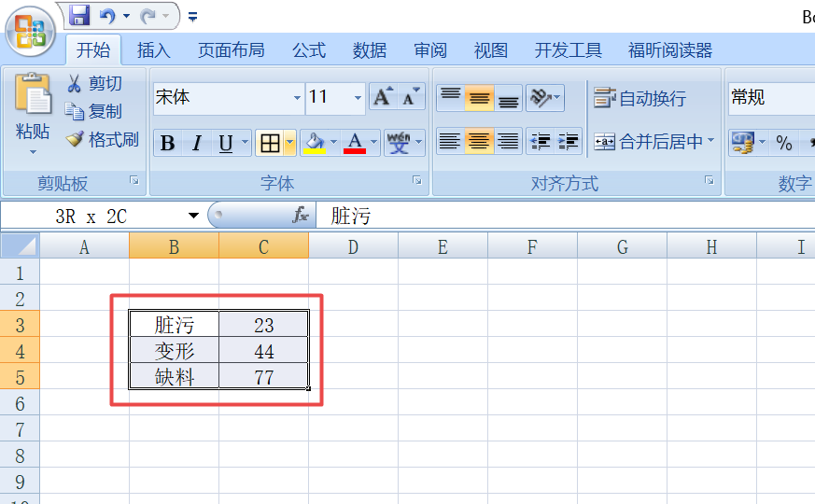The height and width of the screenshot is (504, 815).
Task: Click the name box showing 3R x 2C
Action: pyautogui.click(x=91, y=217)
